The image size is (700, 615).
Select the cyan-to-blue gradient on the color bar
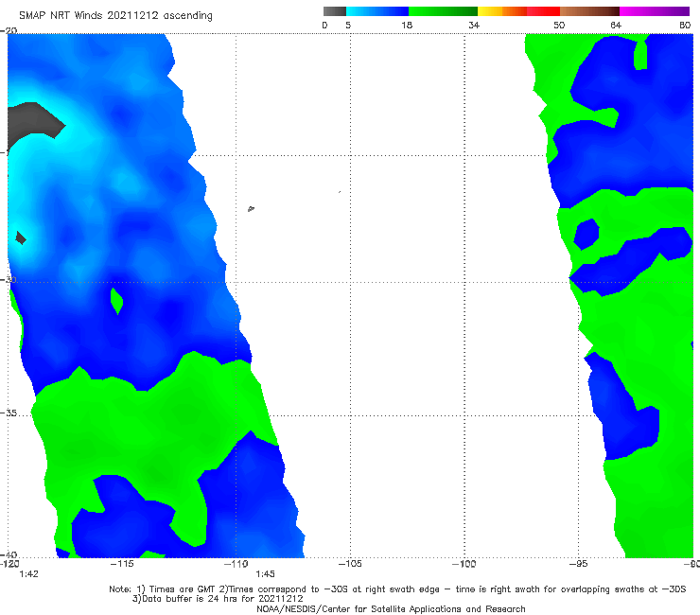[x=377, y=11]
